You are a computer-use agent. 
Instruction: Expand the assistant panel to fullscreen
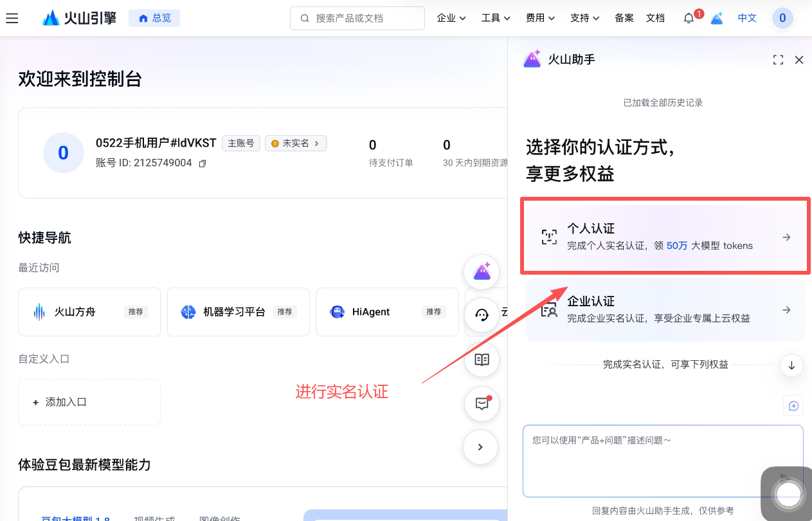(778, 60)
